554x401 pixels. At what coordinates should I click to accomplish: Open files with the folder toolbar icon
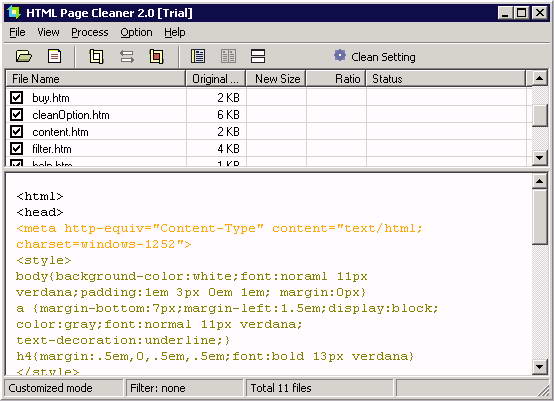[x=24, y=56]
